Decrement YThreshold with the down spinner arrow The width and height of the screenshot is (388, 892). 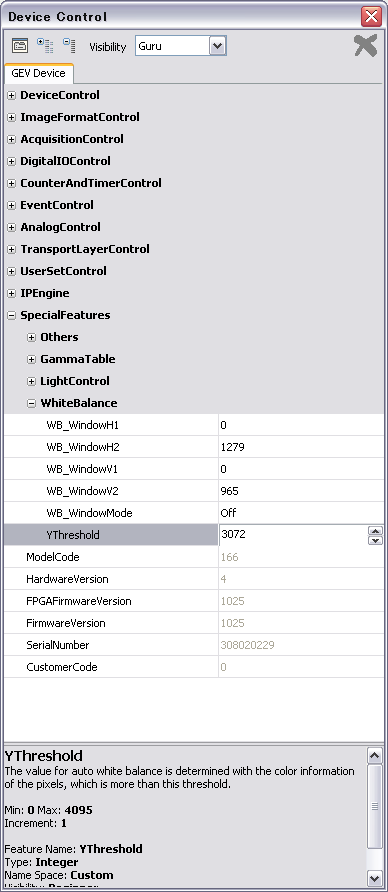(x=375, y=540)
